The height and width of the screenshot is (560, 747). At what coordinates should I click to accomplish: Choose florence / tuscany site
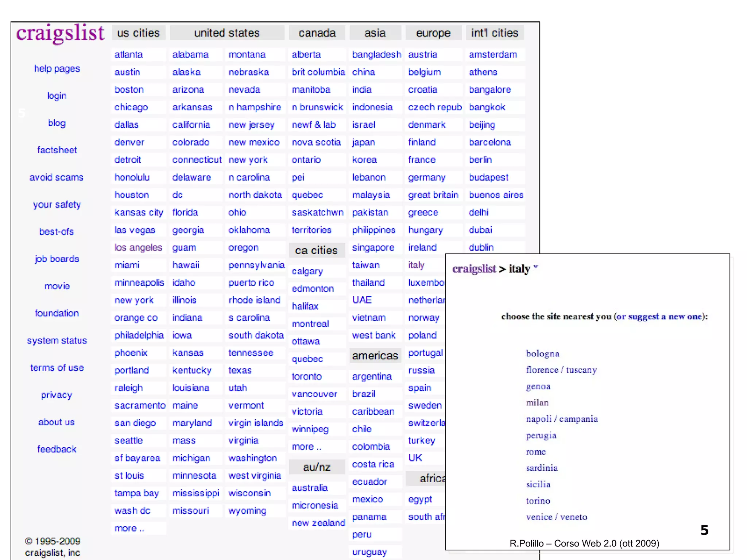tap(561, 370)
